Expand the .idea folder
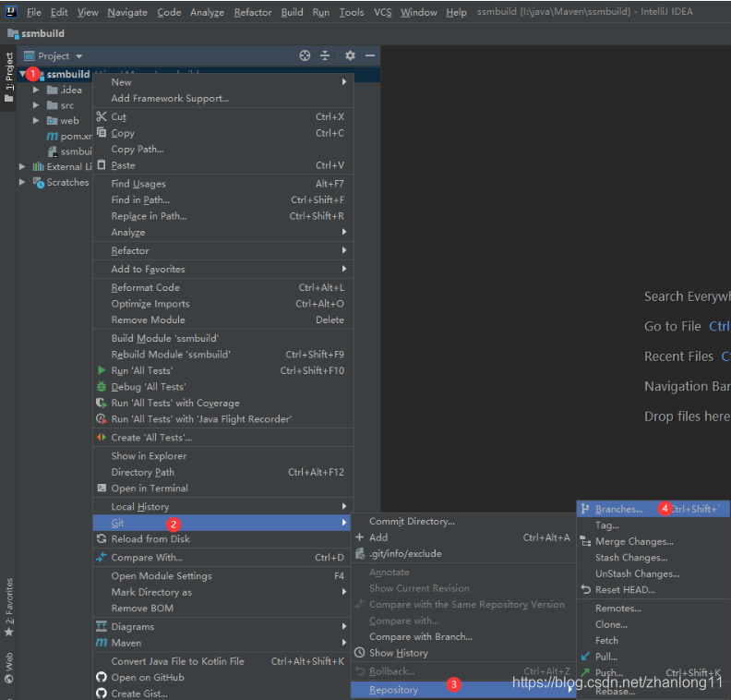 coord(36,90)
